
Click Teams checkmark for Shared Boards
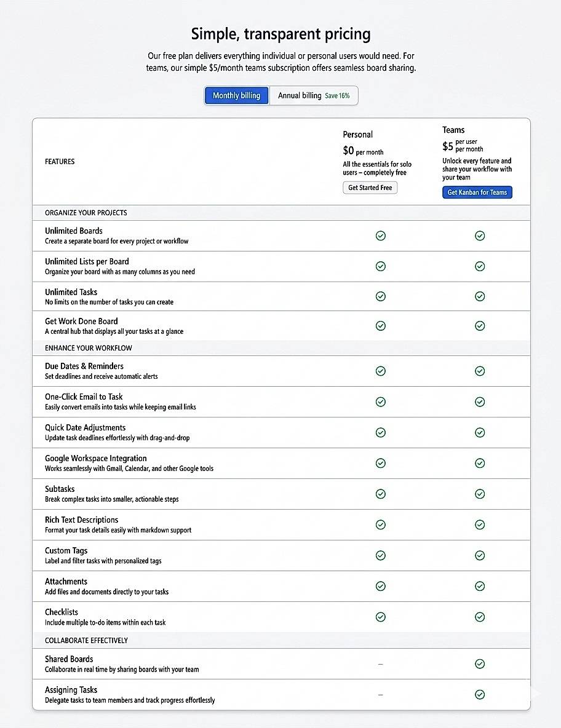click(x=480, y=664)
